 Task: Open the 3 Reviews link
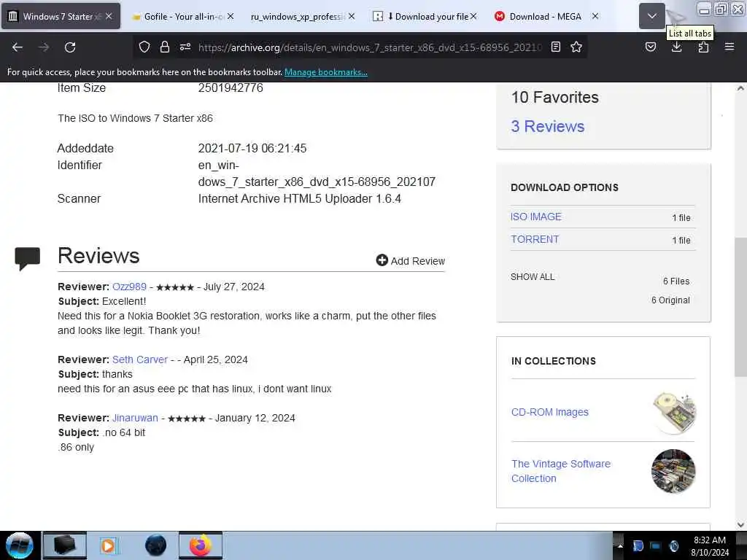pos(547,126)
